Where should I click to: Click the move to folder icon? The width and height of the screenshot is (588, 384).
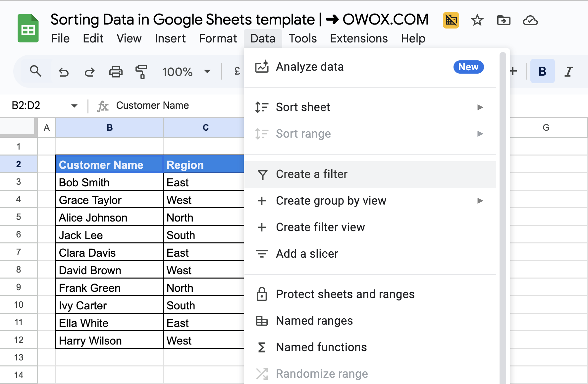(504, 20)
